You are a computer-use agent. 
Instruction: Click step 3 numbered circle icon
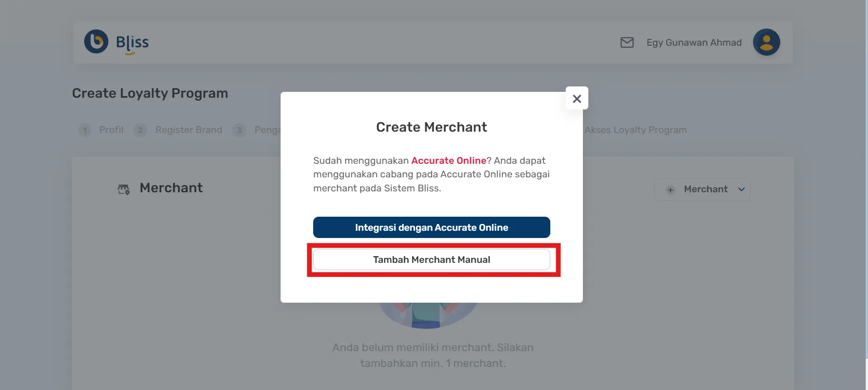pyautogui.click(x=239, y=130)
